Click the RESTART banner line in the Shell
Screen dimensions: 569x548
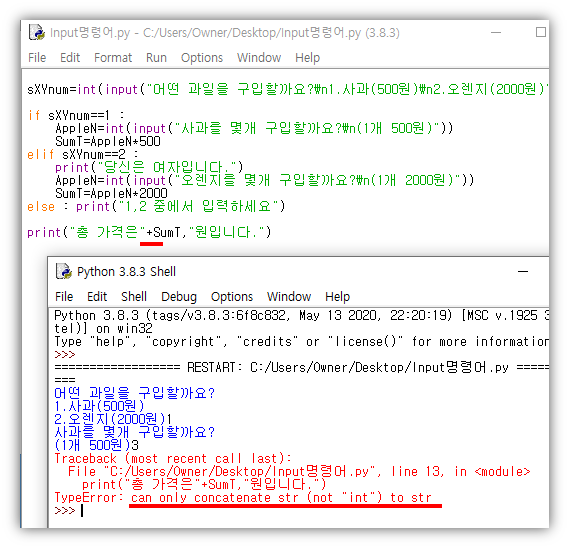(301, 367)
